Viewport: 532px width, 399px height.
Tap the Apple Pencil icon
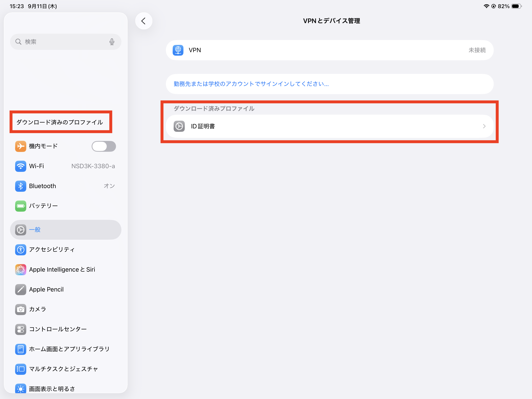tap(21, 289)
